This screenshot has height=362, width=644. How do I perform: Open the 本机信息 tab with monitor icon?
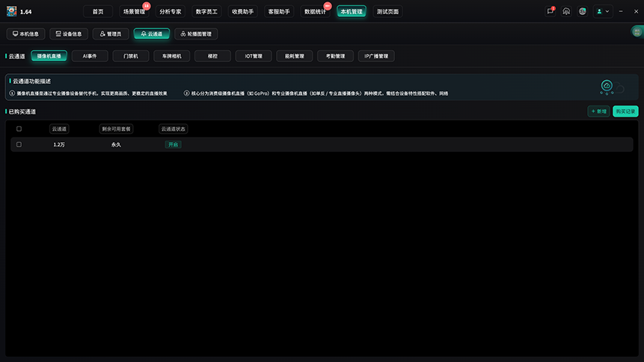pos(26,34)
